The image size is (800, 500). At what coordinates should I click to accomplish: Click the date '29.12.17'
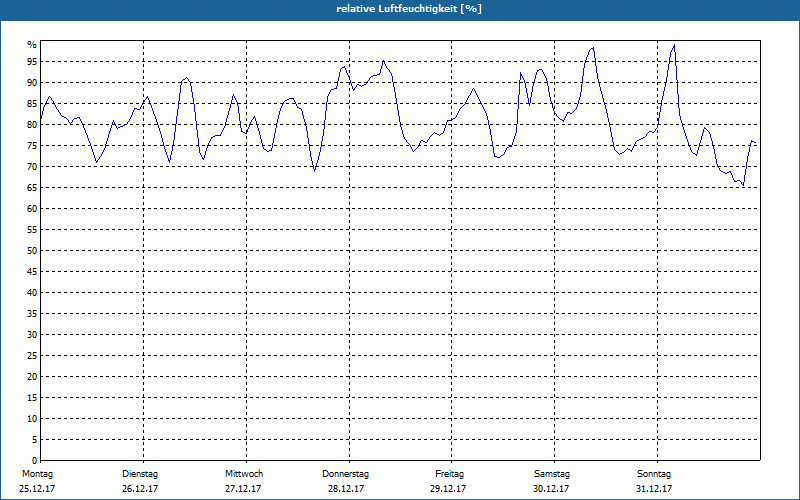(x=448, y=489)
